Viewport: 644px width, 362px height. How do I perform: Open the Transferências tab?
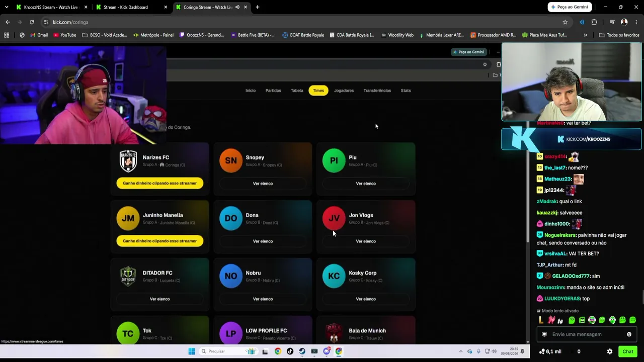(377, 90)
